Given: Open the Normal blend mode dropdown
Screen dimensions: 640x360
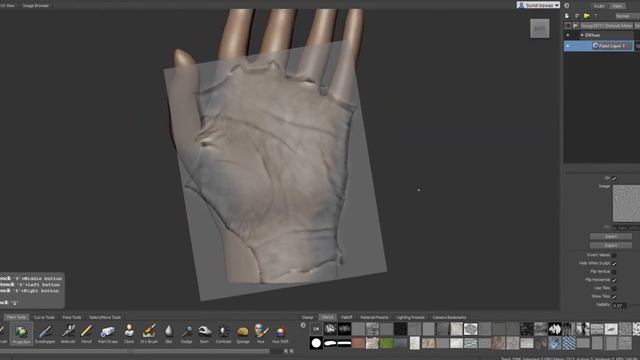Looking at the screenshot, I should click(627, 16).
